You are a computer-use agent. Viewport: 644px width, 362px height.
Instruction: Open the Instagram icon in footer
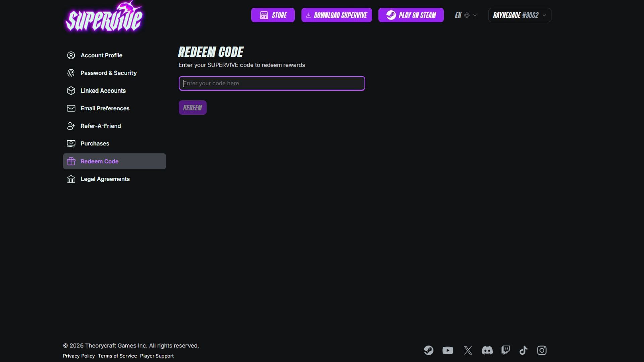pyautogui.click(x=542, y=350)
